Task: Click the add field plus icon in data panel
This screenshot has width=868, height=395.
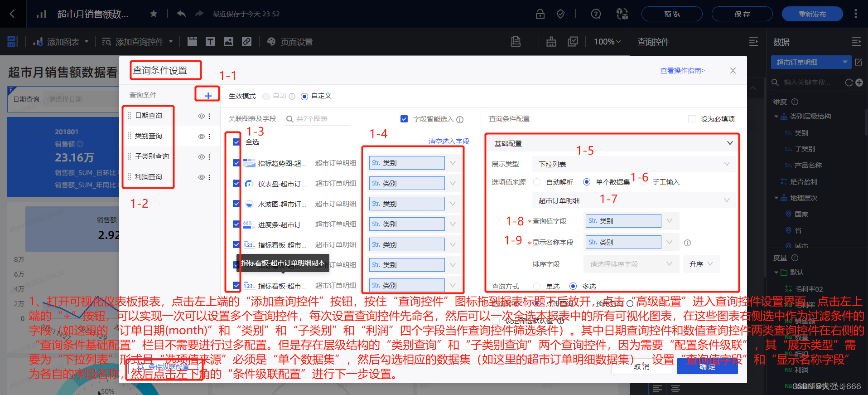Action: [859, 83]
